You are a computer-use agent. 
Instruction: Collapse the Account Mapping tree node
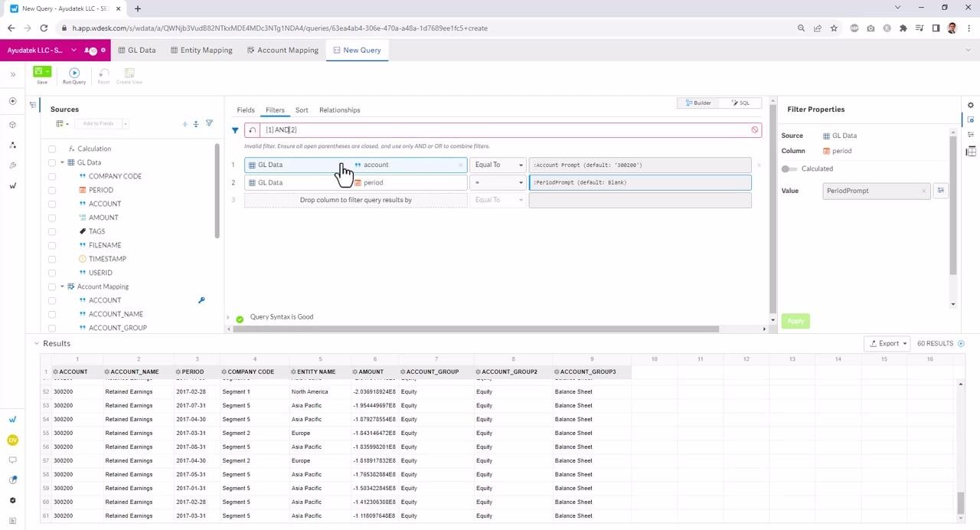pos(62,286)
